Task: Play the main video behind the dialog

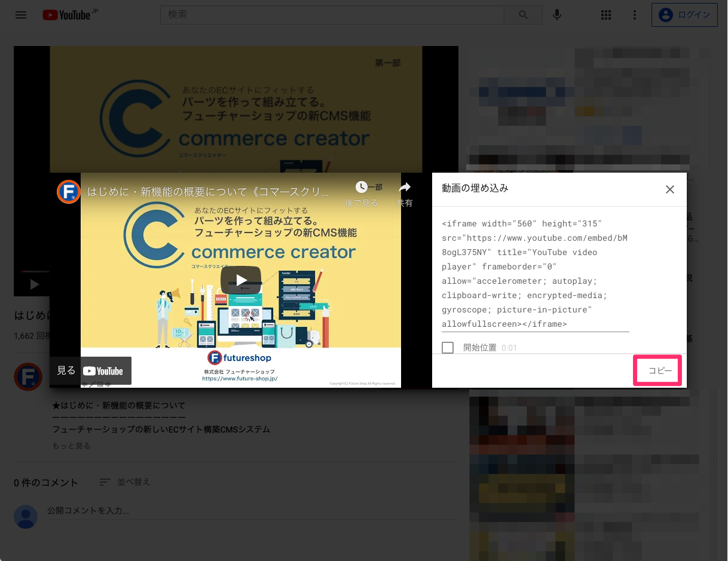Action: pyautogui.click(x=35, y=284)
